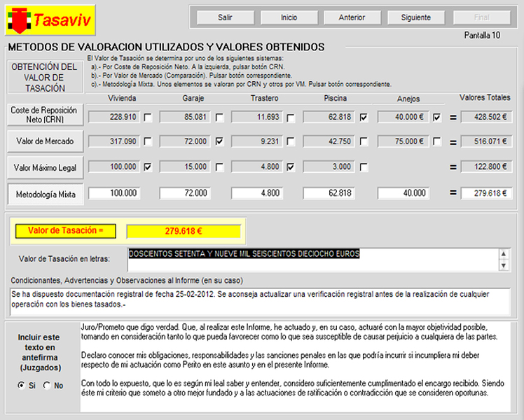Click Valor Máximo Legal total 122.800 €
Screen dimensions: 524x420
point(487,167)
